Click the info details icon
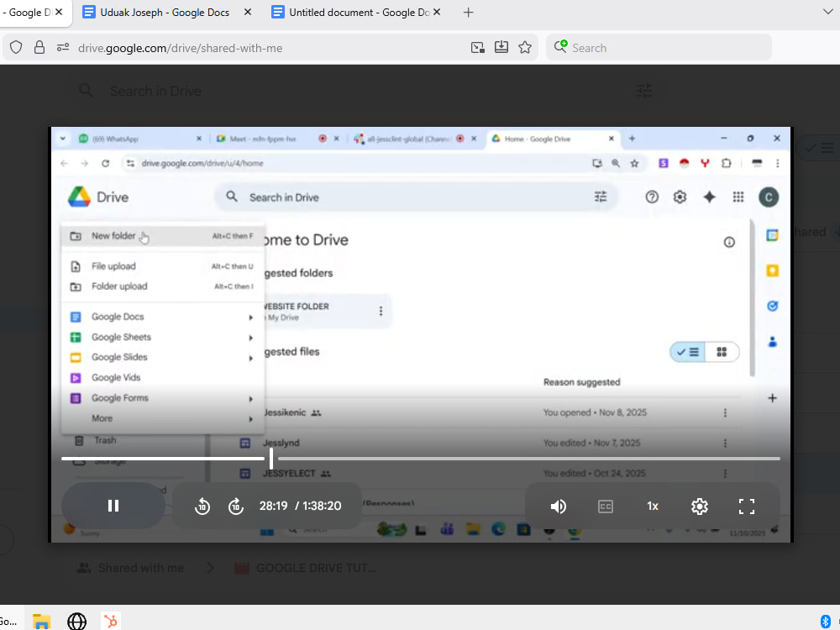 [x=729, y=242]
